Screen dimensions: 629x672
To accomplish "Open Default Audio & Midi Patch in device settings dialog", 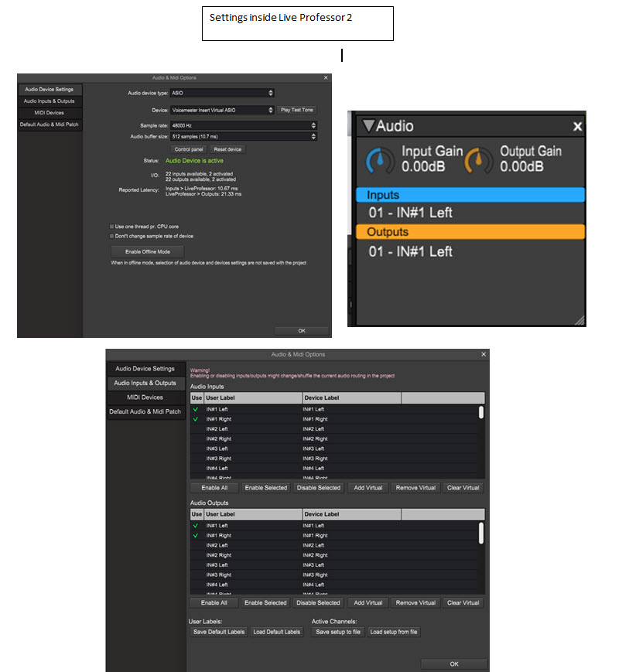I will tap(50, 125).
